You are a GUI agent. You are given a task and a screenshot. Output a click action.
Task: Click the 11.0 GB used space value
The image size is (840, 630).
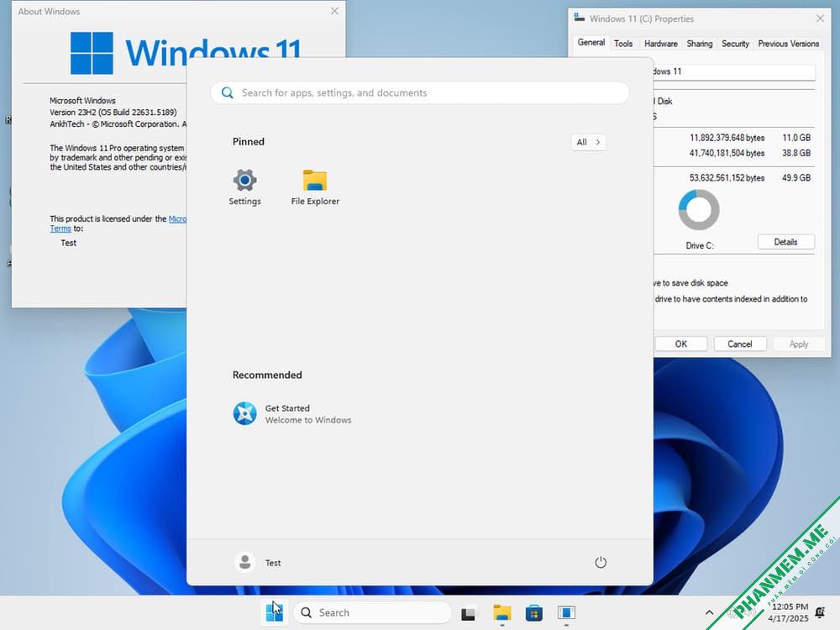pyautogui.click(x=796, y=138)
